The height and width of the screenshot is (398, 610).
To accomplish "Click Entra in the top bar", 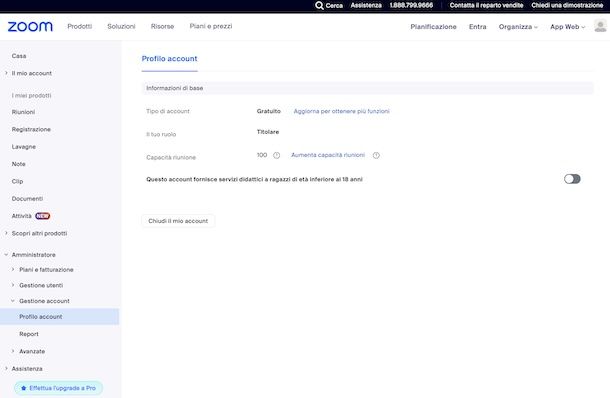I will (477, 27).
